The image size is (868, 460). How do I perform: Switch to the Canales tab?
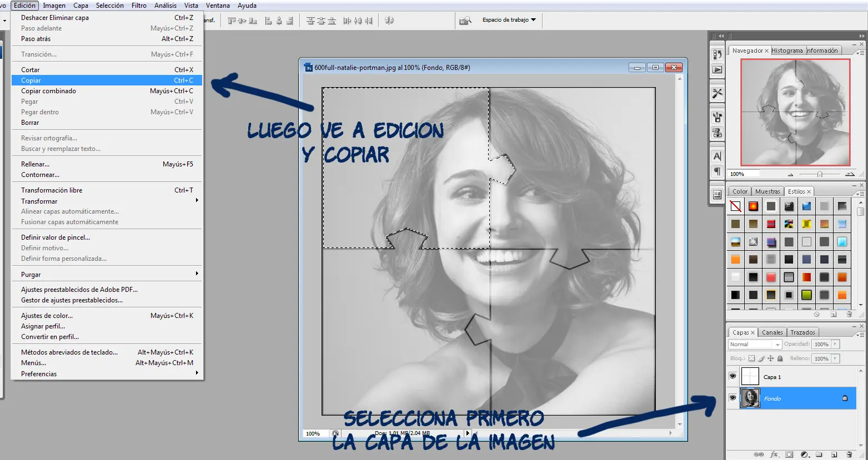[x=772, y=332]
